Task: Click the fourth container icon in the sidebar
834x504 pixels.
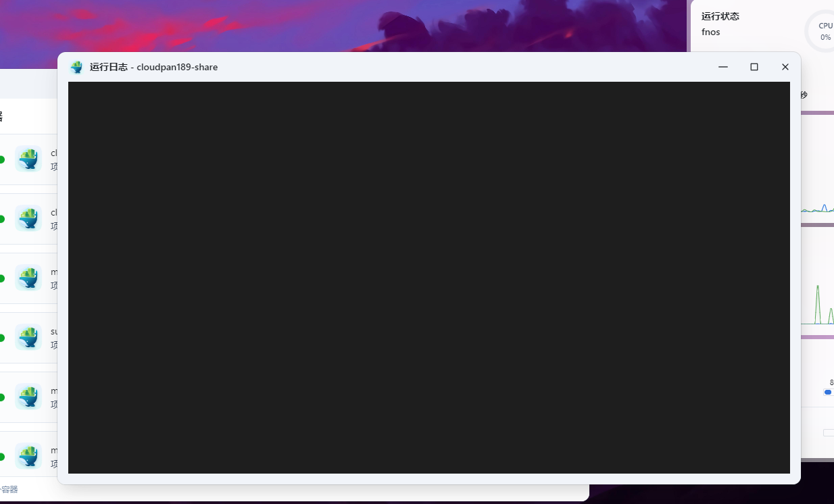Action: click(28, 337)
